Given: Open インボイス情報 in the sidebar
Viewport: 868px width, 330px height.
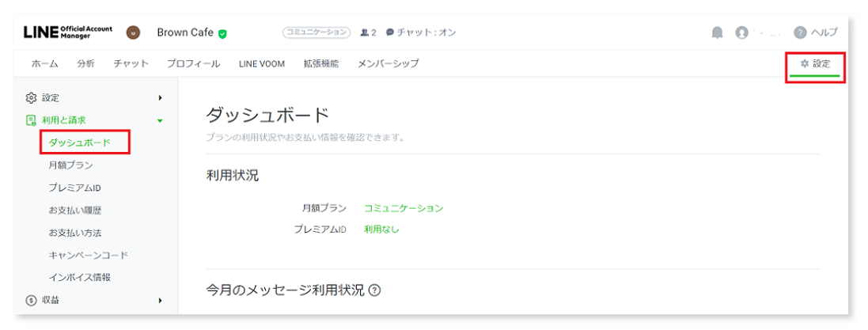Looking at the screenshot, I should click(79, 277).
